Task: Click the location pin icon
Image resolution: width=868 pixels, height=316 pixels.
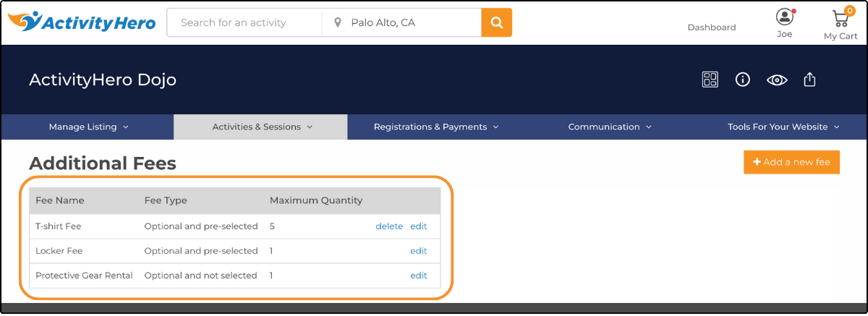Action: (337, 23)
